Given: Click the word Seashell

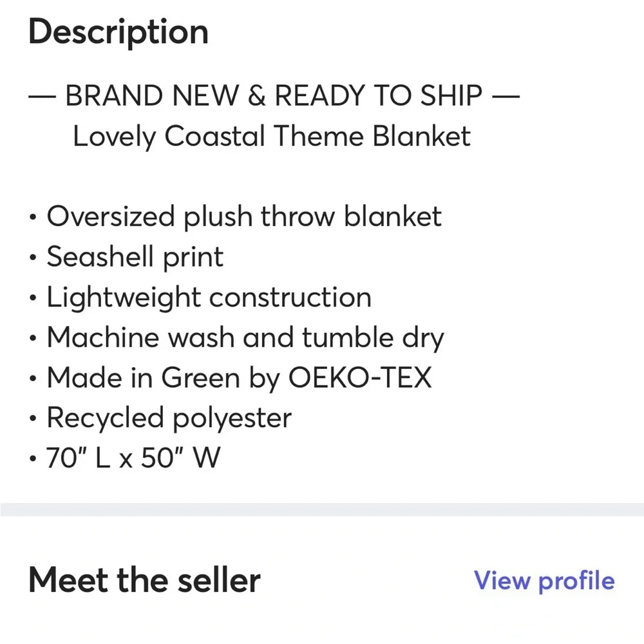Looking at the screenshot, I should [100, 256].
